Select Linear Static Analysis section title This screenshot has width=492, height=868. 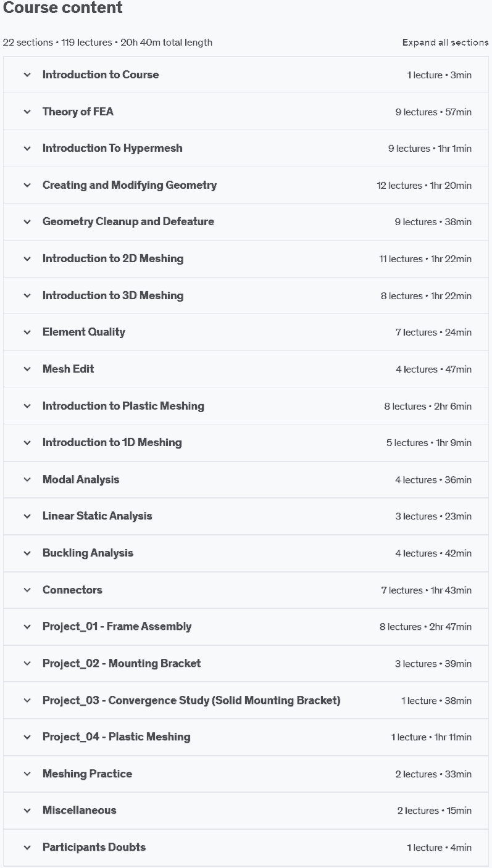[98, 516]
